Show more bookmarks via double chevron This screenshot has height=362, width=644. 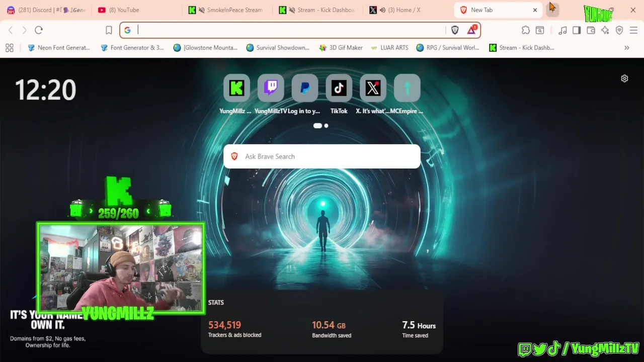627,48
